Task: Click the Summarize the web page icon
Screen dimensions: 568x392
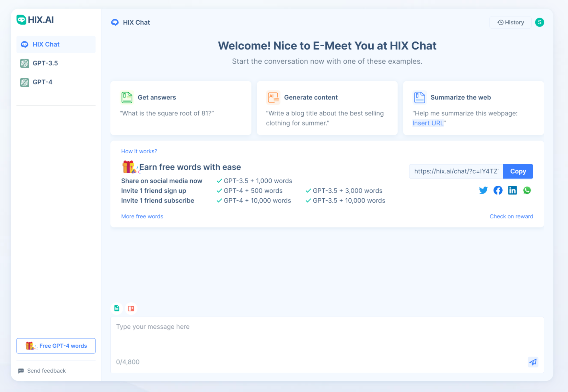Action: tap(419, 97)
